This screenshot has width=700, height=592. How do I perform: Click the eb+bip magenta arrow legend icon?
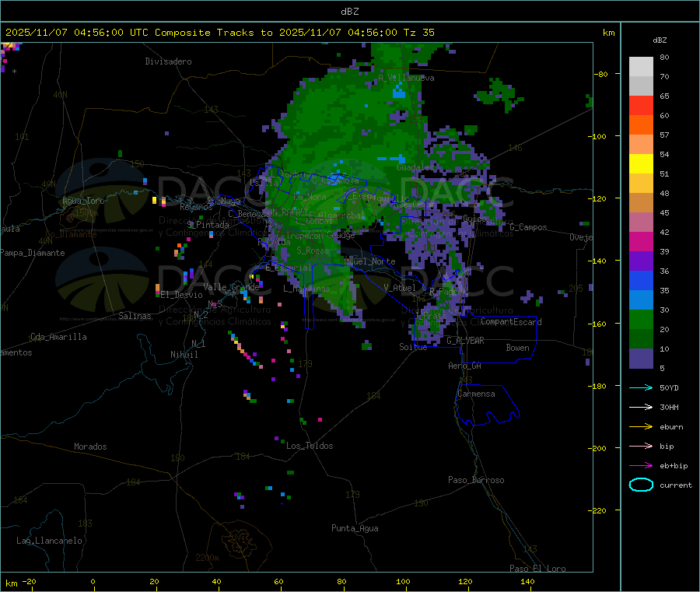pyautogui.click(x=641, y=466)
